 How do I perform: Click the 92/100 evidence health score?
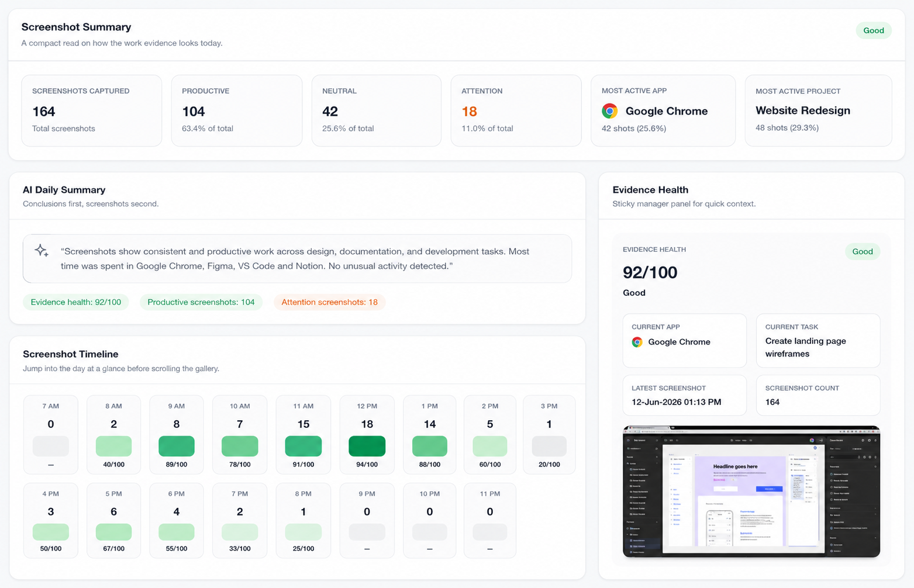650,272
